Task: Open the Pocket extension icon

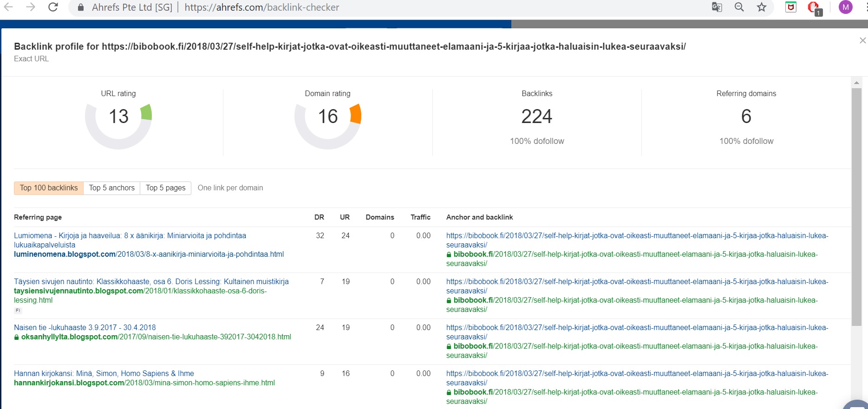Action: pos(790,7)
